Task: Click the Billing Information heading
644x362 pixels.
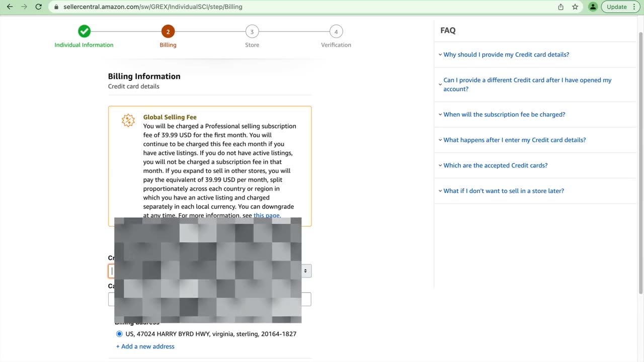Action: click(144, 76)
